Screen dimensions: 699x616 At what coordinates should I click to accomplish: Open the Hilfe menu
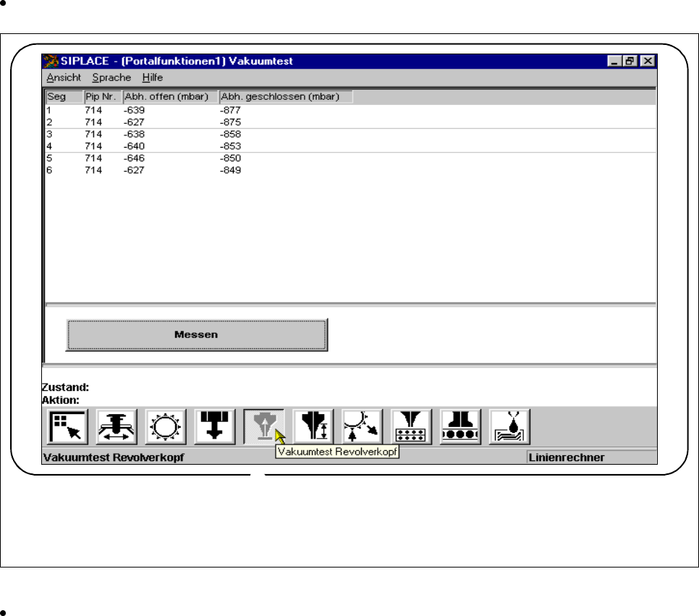click(x=153, y=77)
